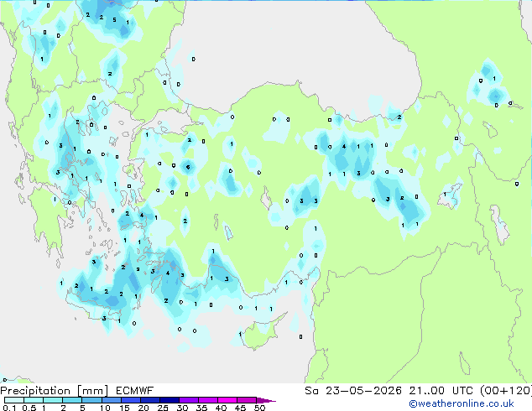The width and height of the screenshot is (532, 411).
Task: Click the legend swatch between 20 and 25
Action: point(149,400)
